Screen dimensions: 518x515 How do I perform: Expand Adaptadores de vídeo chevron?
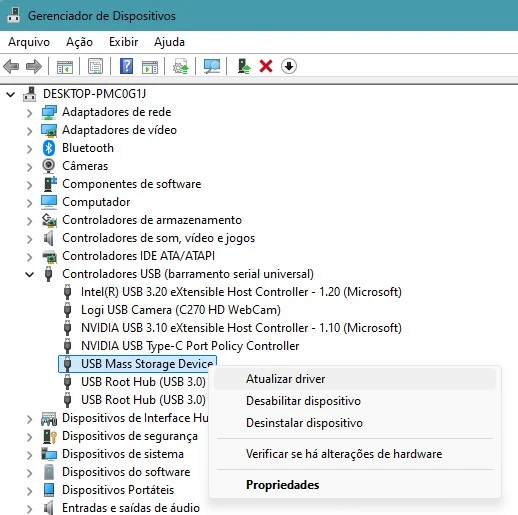(x=29, y=131)
